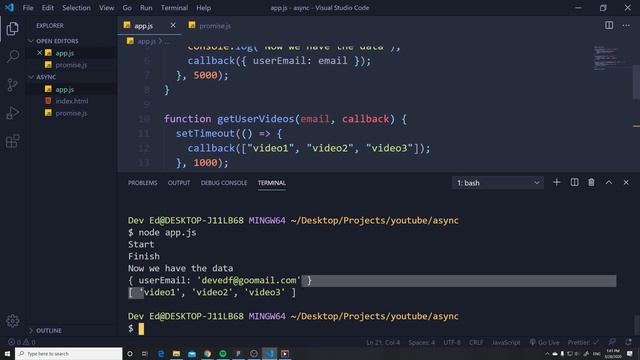The height and width of the screenshot is (360, 640).
Task: Open the Search view in activity bar
Action: tap(13, 56)
